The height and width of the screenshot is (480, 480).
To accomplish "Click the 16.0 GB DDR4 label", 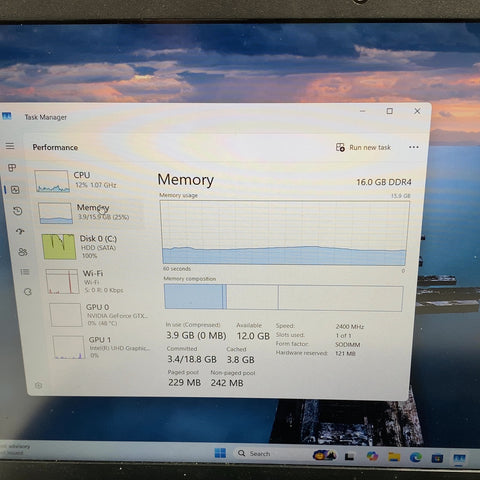I will [x=384, y=182].
